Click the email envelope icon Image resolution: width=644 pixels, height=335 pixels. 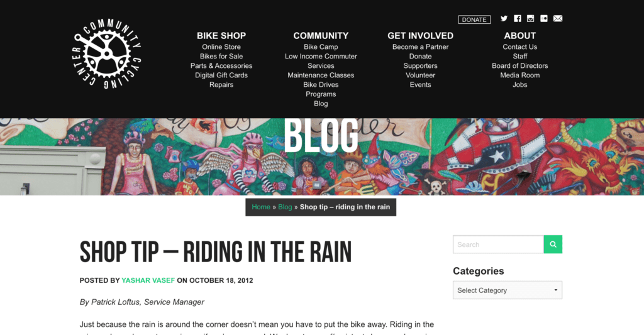(x=558, y=18)
